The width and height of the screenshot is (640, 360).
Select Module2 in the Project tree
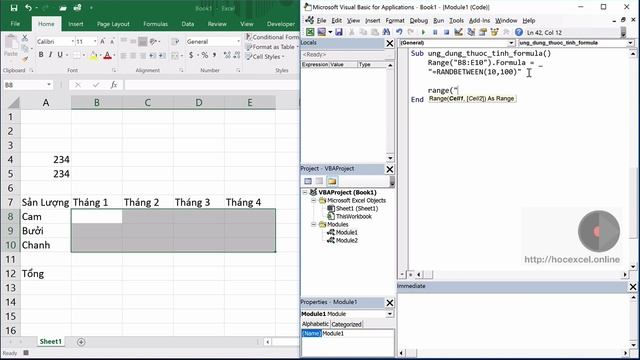pyautogui.click(x=347, y=240)
